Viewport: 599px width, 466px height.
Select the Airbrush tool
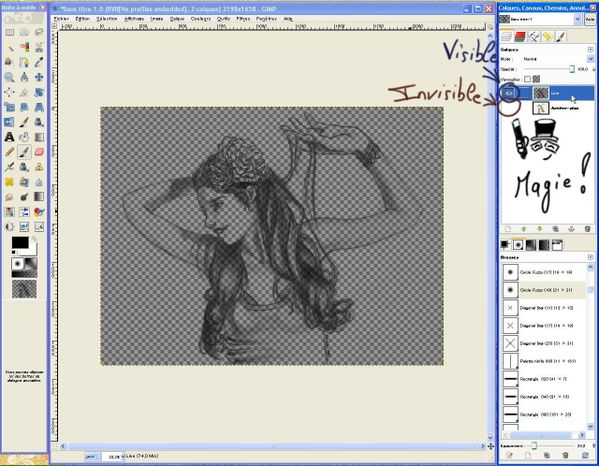point(10,167)
